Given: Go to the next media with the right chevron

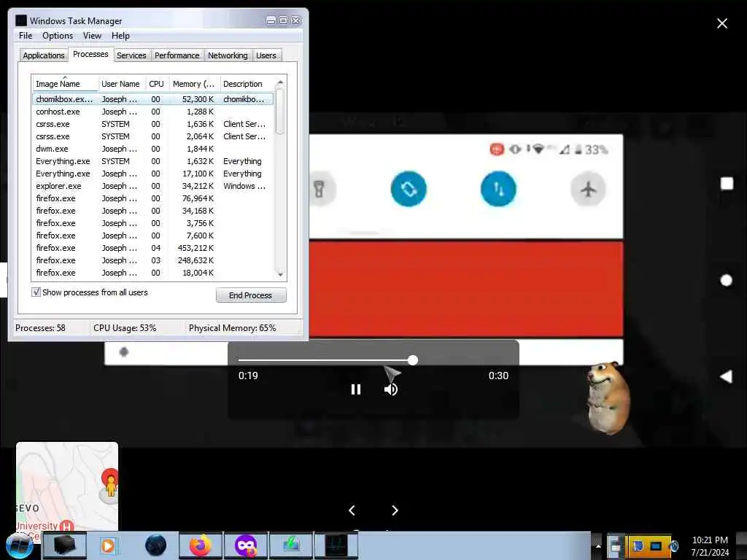Looking at the screenshot, I should click(395, 510).
